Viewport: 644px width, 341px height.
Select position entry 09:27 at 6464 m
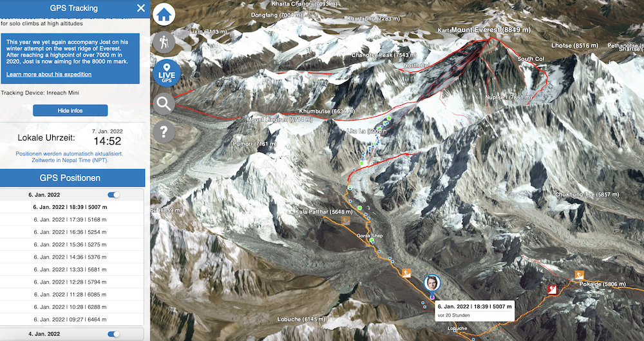click(x=72, y=320)
